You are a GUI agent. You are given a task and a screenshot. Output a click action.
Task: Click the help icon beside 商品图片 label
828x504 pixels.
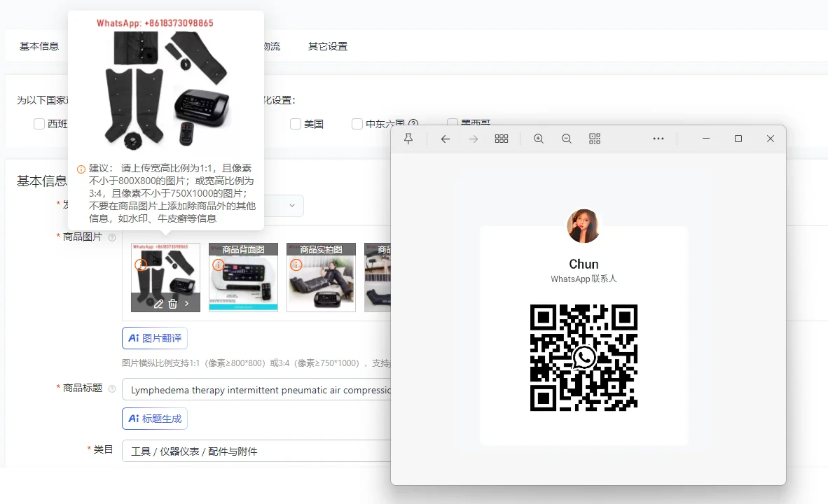click(112, 237)
